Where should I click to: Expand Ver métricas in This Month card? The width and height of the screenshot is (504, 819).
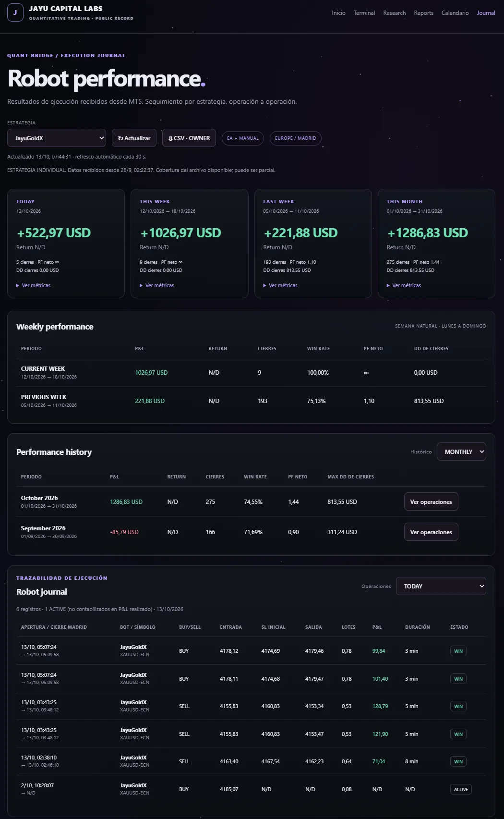click(404, 285)
